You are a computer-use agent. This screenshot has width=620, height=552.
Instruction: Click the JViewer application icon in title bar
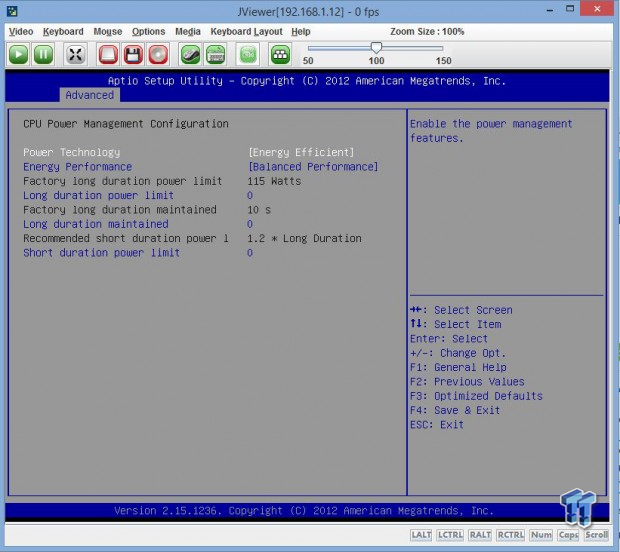12,11
